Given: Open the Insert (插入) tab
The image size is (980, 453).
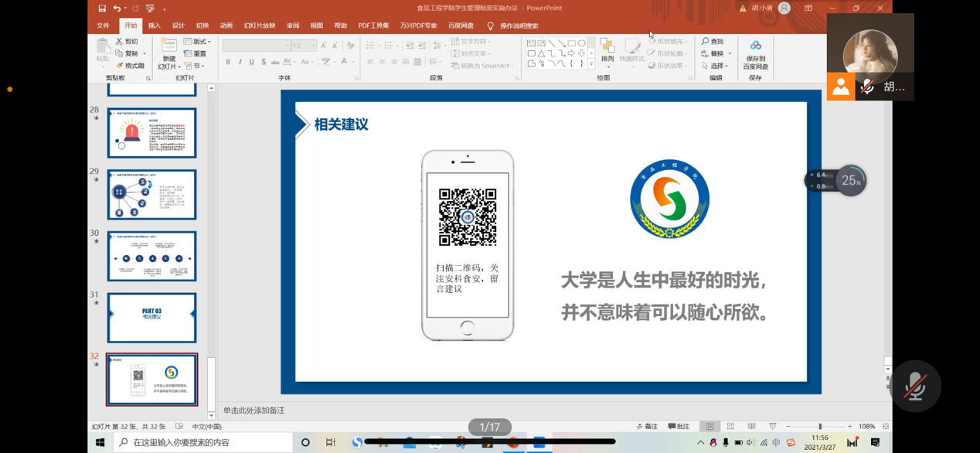Looking at the screenshot, I should pos(155,26).
